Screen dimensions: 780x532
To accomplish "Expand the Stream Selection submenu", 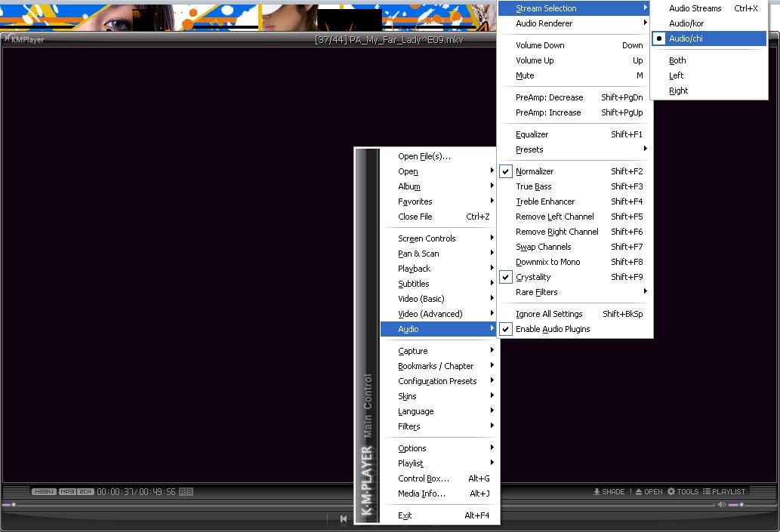I will [575, 8].
